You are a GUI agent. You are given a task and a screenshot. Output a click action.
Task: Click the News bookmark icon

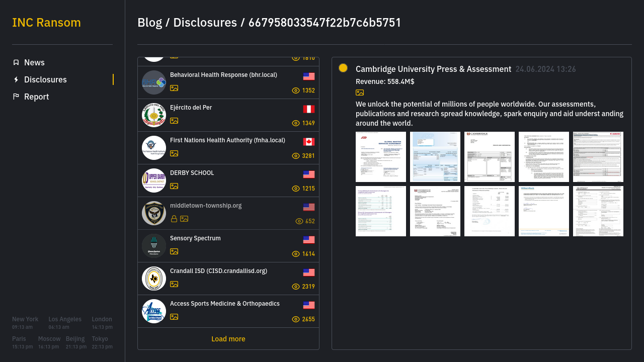pos(16,62)
